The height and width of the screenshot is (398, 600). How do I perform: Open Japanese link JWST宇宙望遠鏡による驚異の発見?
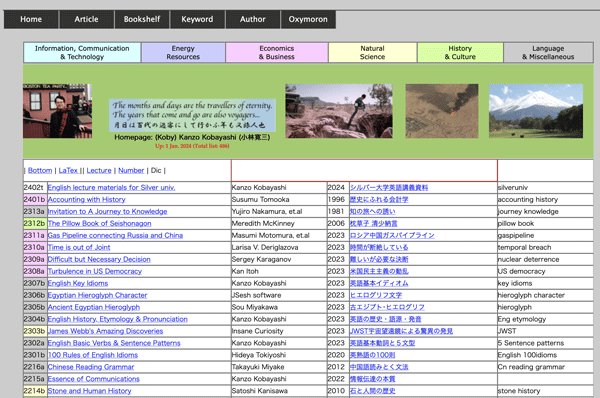pyautogui.click(x=401, y=331)
